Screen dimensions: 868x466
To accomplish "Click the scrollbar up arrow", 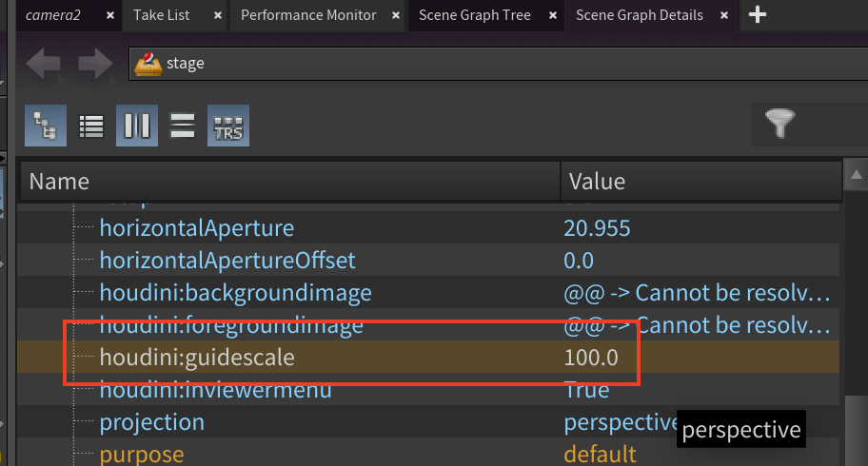I will point(856,175).
